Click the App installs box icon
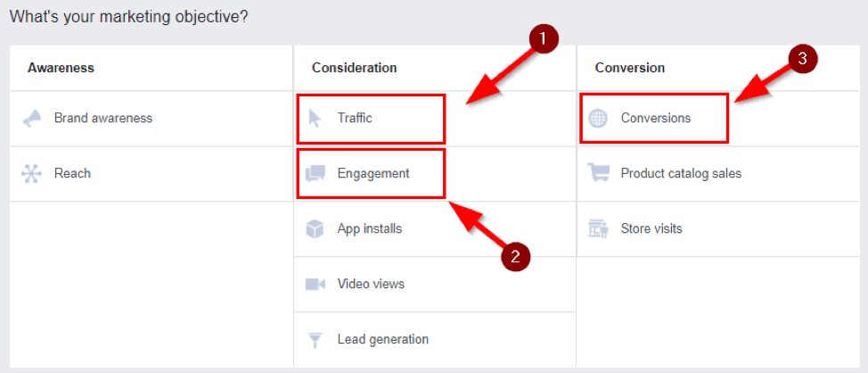868x373 pixels. 315,229
